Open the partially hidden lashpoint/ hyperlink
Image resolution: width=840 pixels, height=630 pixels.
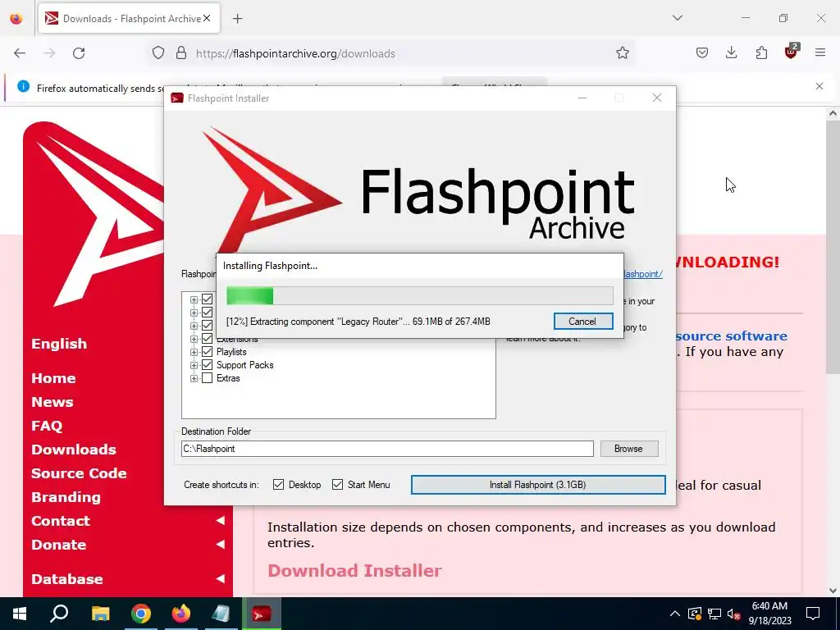[x=643, y=274]
